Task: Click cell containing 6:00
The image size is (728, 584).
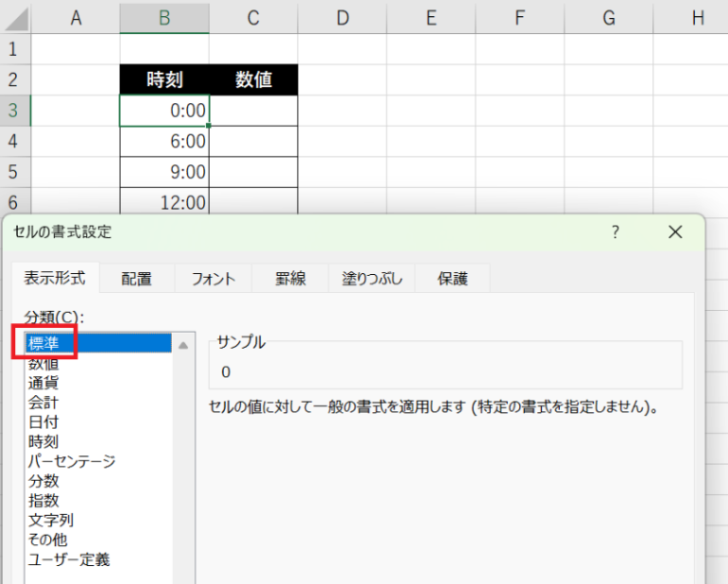Action: (165, 141)
